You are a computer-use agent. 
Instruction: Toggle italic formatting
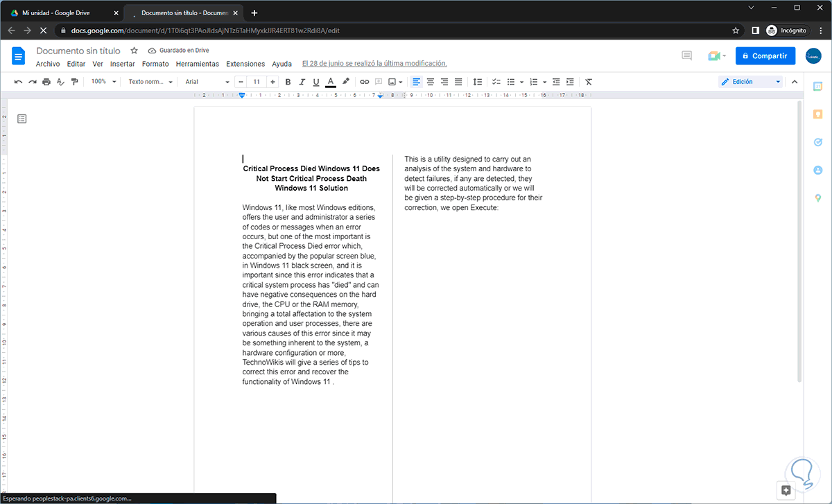pos(302,82)
